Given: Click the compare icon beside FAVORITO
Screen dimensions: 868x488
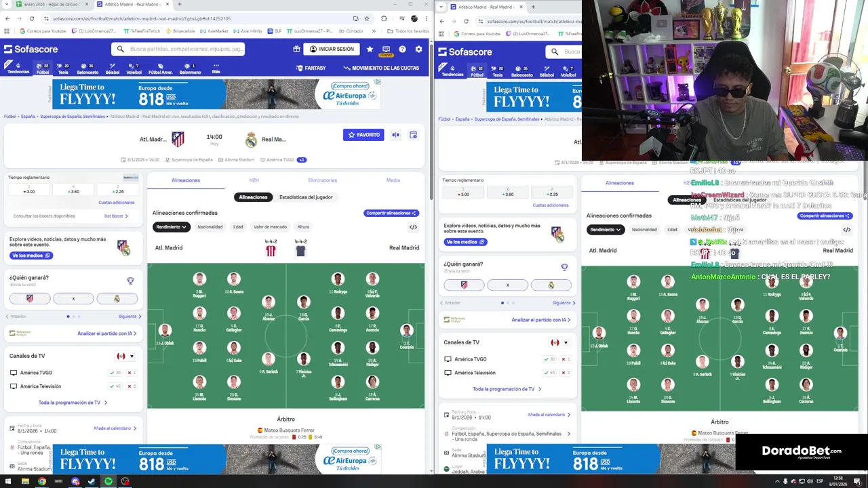Looking at the screenshot, I should (x=395, y=135).
